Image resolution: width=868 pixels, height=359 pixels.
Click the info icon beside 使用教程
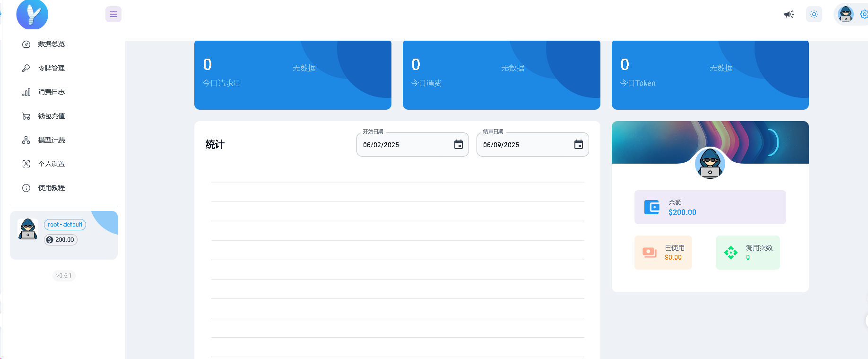[x=26, y=188]
